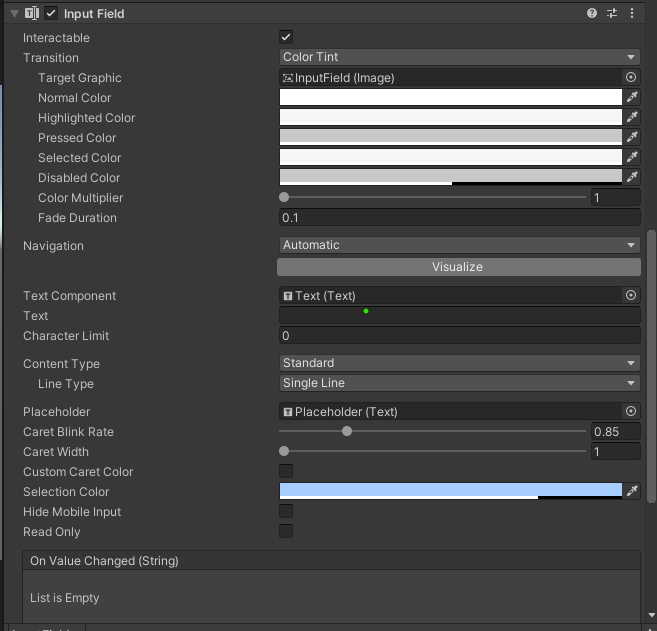Open the Pressed Color swatch

coord(451,137)
